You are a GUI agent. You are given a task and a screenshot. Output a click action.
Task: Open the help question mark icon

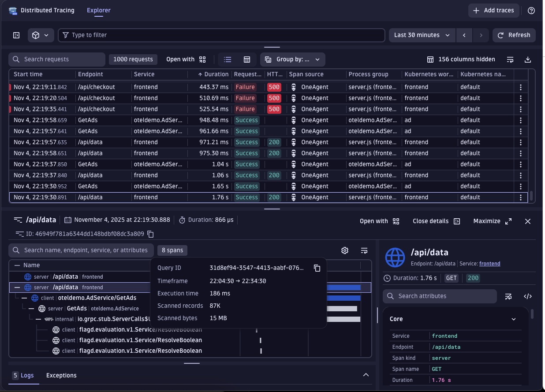tap(531, 10)
